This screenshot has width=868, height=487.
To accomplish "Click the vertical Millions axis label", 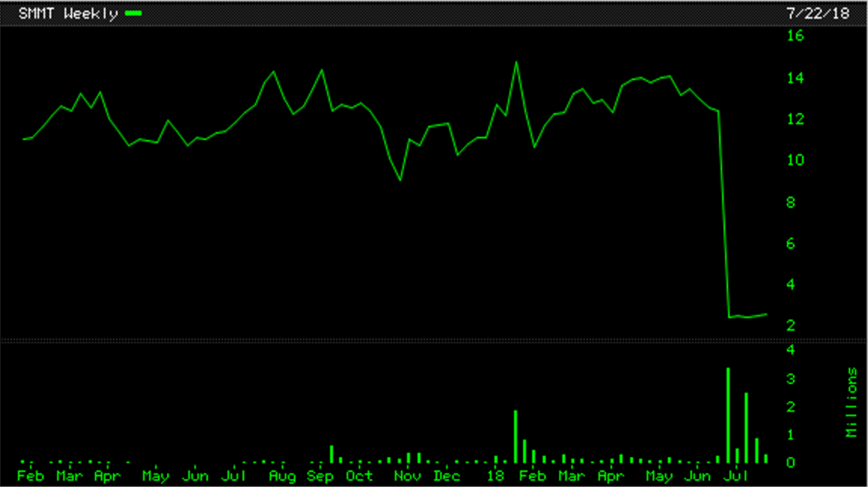I will click(851, 403).
